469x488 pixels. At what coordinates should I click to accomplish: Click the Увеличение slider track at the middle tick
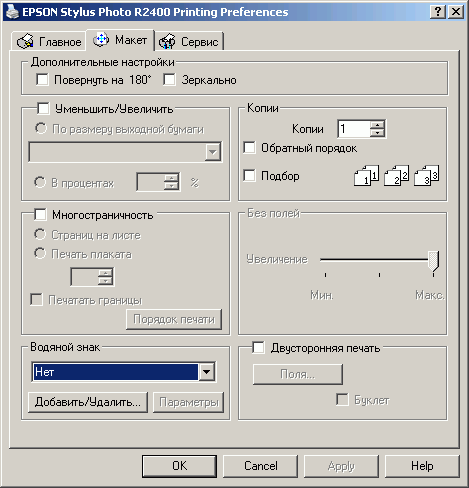pyautogui.click(x=379, y=259)
